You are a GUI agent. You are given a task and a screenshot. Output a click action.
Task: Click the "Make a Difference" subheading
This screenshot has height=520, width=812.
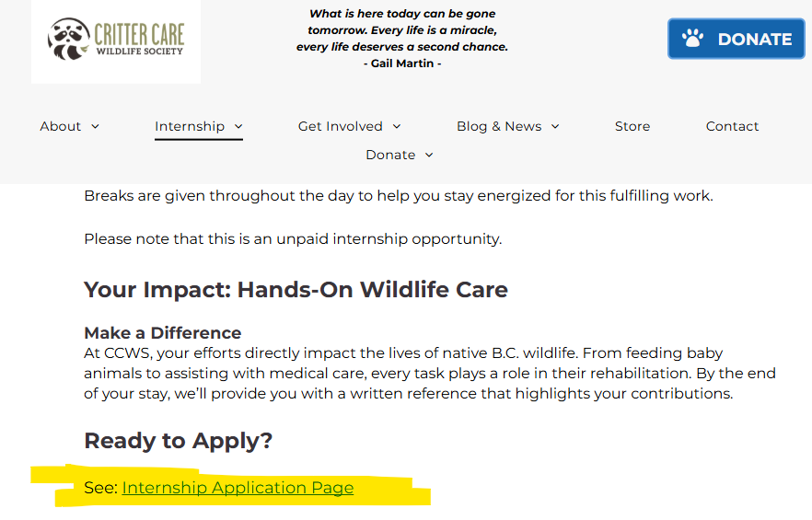[163, 333]
